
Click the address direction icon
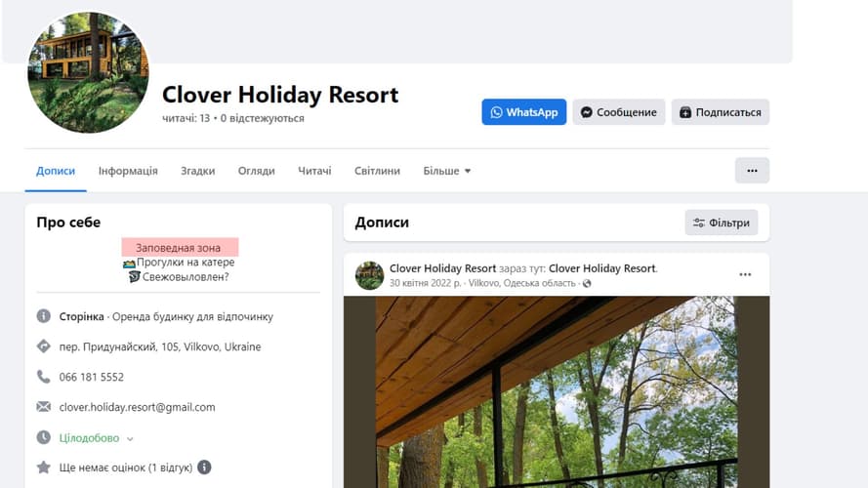43,346
